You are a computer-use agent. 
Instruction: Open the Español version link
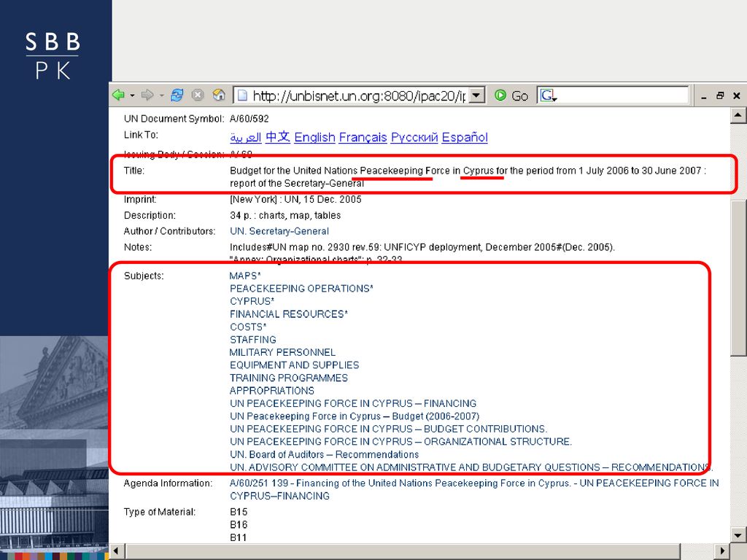(465, 138)
